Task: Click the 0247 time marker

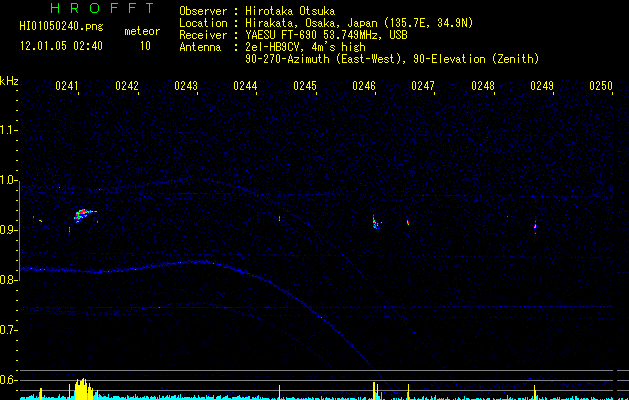Action: tap(423, 86)
